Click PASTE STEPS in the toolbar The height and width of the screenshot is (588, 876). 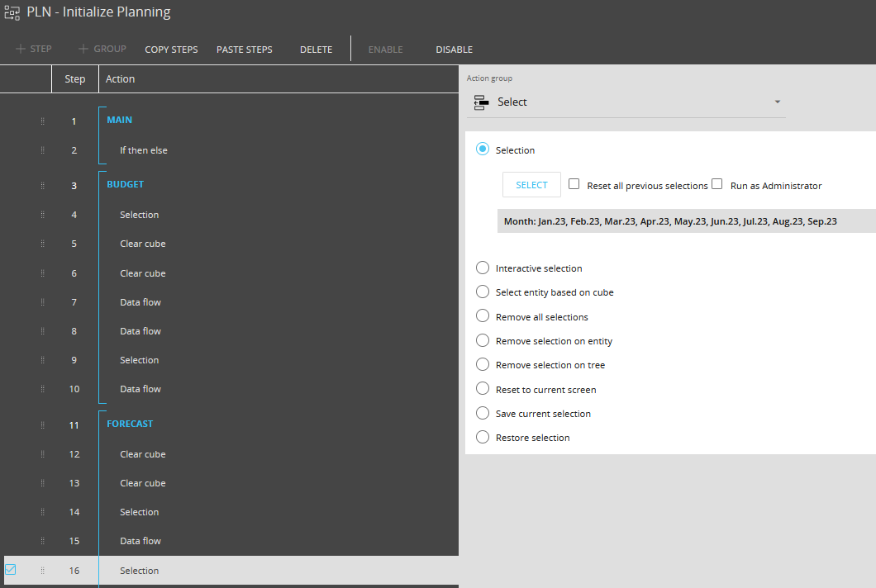click(x=244, y=50)
